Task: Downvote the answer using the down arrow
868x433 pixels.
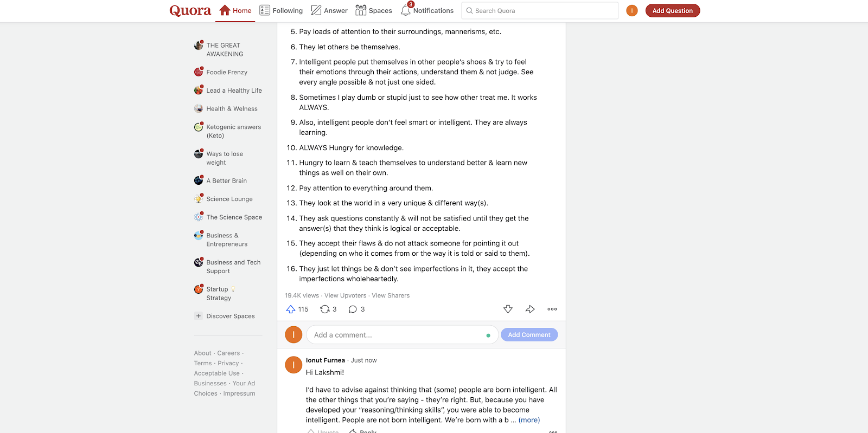Action: [x=508, y=309]
